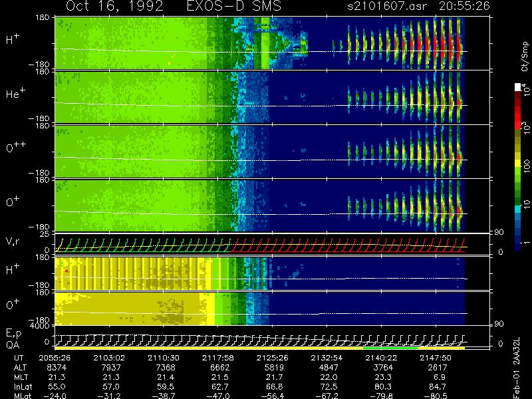Click the ALT value 7368
The width and height of the screenshot is (532, 399).
click(165, 368)
